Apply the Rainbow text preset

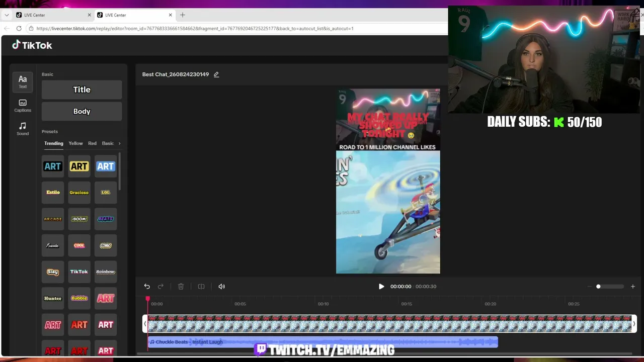[106, 272]
